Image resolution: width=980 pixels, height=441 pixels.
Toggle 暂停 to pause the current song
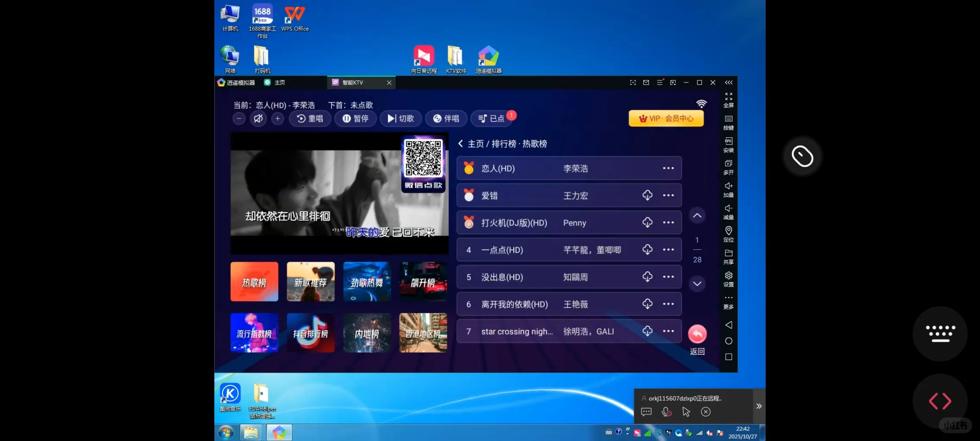355,118
